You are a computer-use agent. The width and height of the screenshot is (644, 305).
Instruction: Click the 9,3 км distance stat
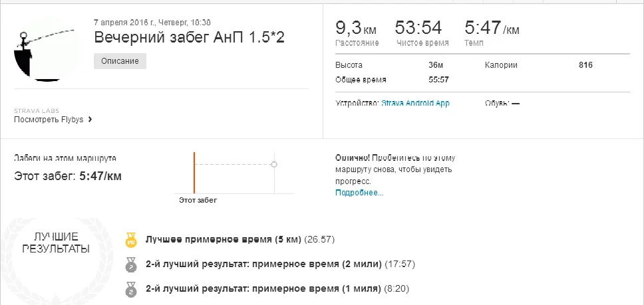point(357,29)
